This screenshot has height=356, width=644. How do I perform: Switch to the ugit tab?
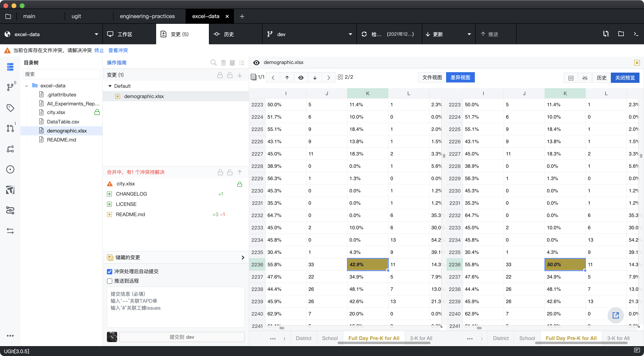[76, 16]
